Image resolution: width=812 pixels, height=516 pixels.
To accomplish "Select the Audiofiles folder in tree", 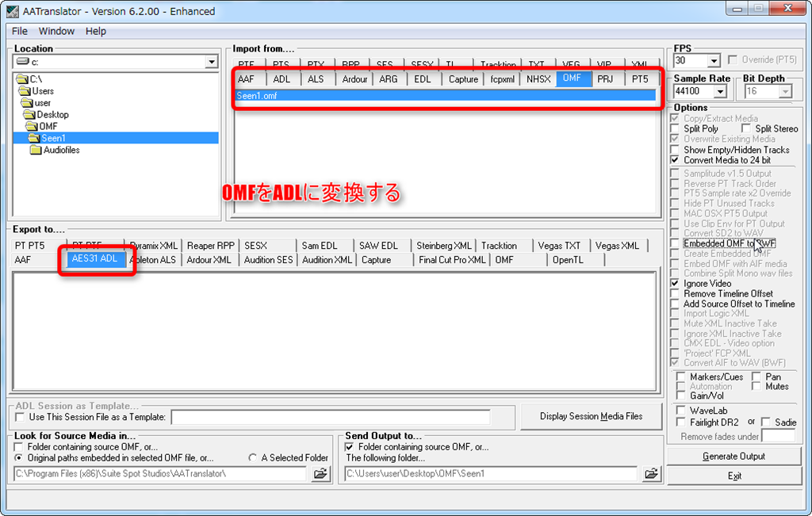I will pyautogui.click(x=55, y=150).
